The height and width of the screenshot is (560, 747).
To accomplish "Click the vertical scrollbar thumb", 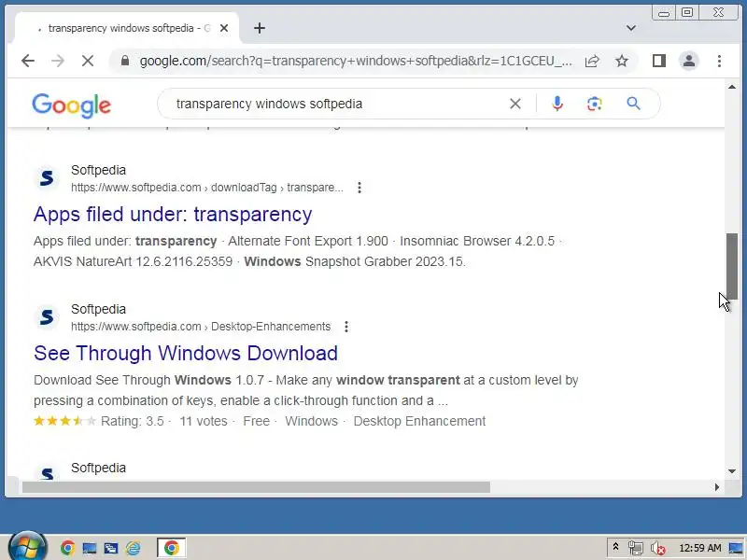I will click(732, 266).
